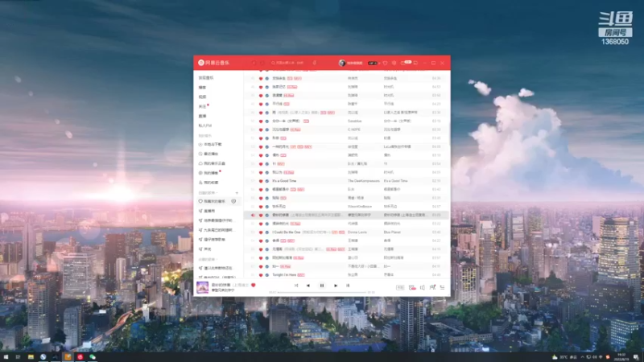This screenshot has height=362, width=644.
Task: Open the MV badge on Tonight I'm Here
Action: click(x=301, y=275)
